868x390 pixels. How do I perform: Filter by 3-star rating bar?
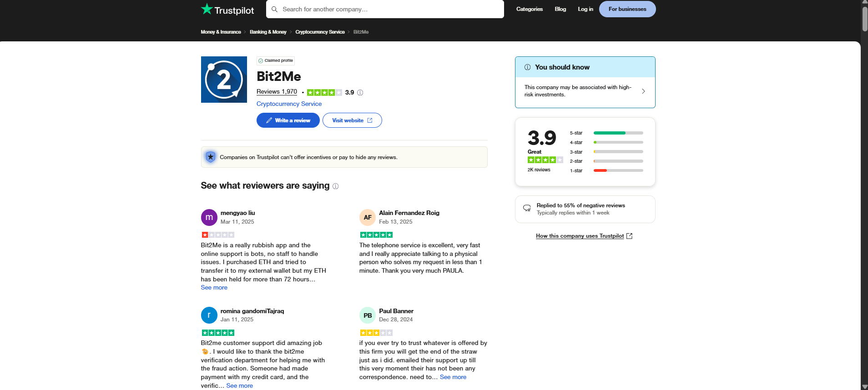tap(606, 152)
